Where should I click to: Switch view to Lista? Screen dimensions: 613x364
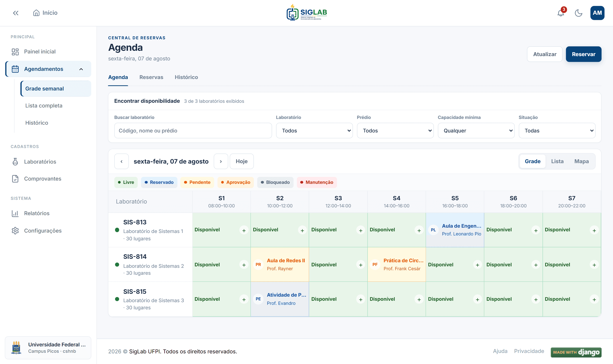click(557, 161)
